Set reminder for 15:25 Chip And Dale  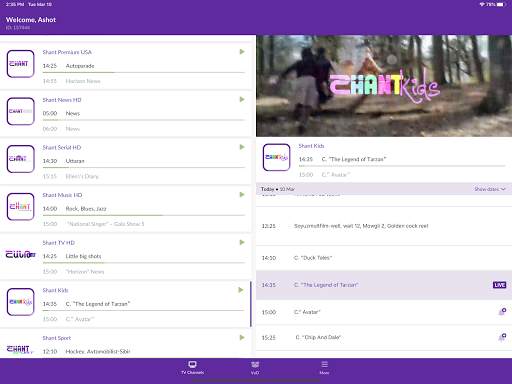click(x=502, y=337)
